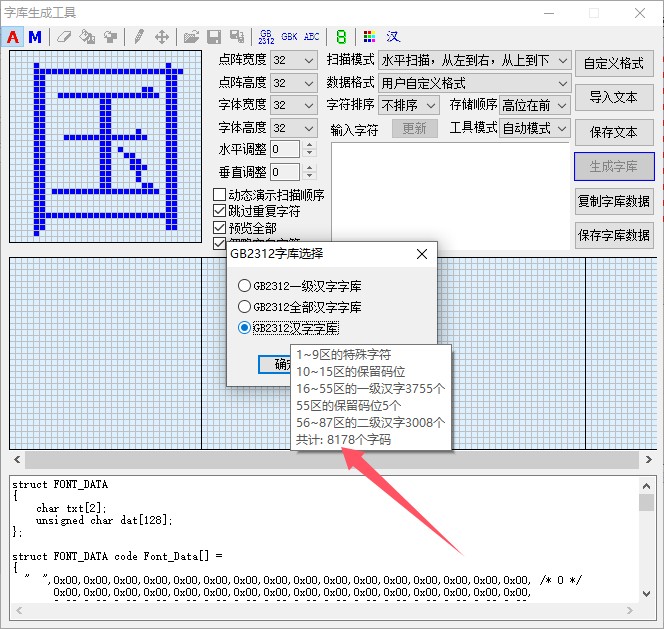Open 字体宽度 dropdown

point(294,105)
